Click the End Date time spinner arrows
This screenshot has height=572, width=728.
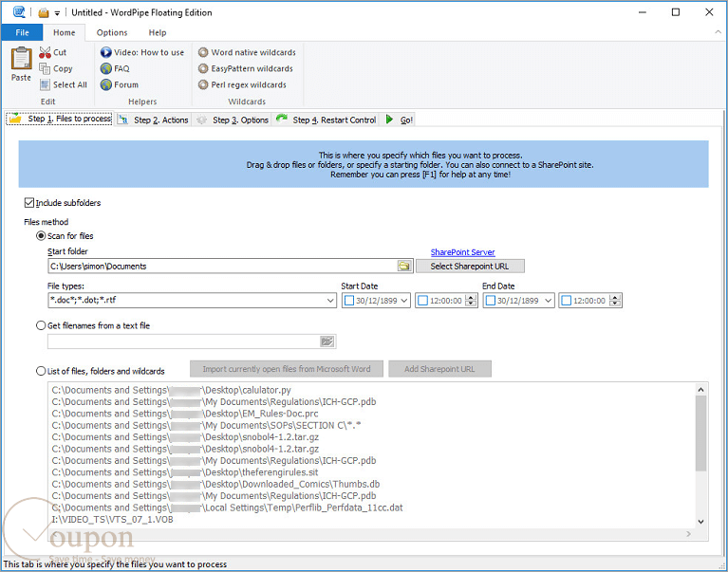point(615,301)
